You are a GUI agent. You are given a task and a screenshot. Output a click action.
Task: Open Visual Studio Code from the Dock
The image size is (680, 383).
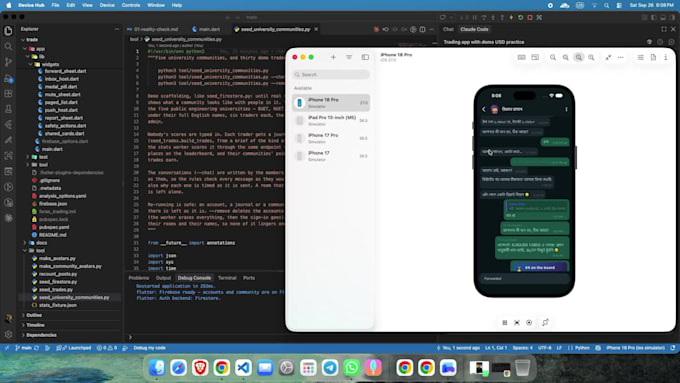tap(243, 368)
